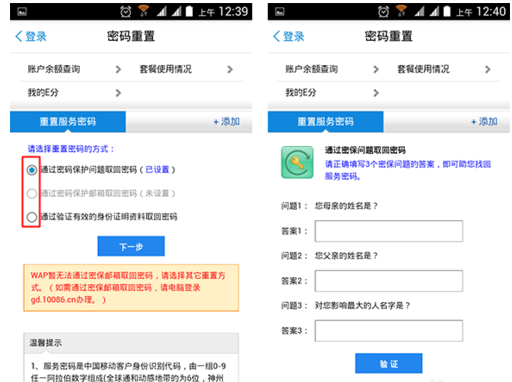
Task: Tap the 已设置 link
Action: [157, 170]
